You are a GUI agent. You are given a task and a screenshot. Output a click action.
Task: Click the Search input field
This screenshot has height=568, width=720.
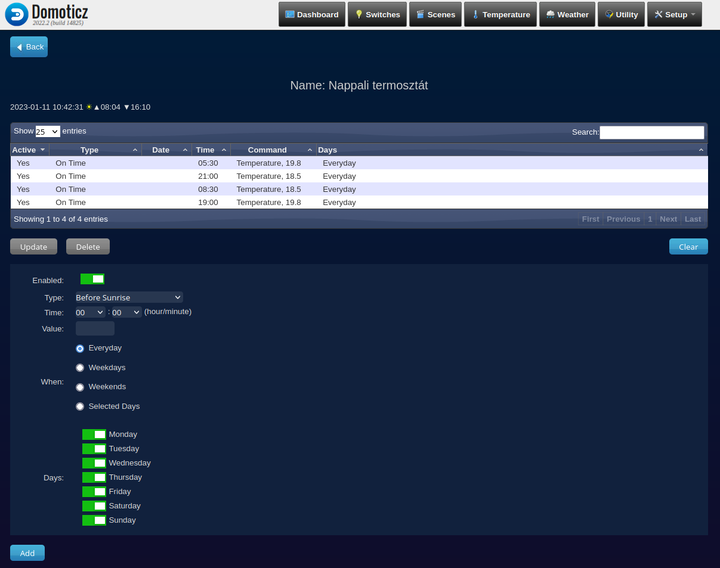tap(652, 132)
